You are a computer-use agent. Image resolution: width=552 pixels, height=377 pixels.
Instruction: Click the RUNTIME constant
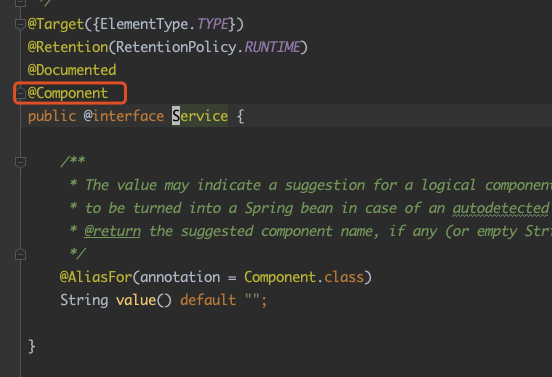(x=272, y=47)
